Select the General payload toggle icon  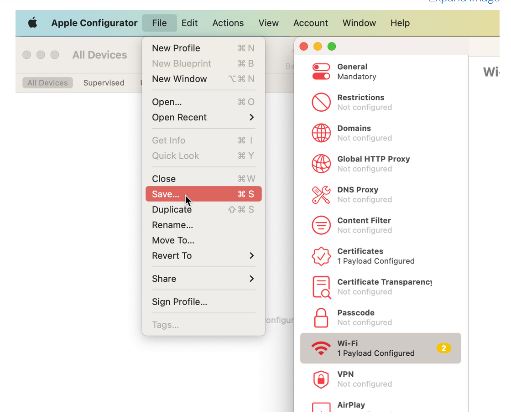(321, 72)
